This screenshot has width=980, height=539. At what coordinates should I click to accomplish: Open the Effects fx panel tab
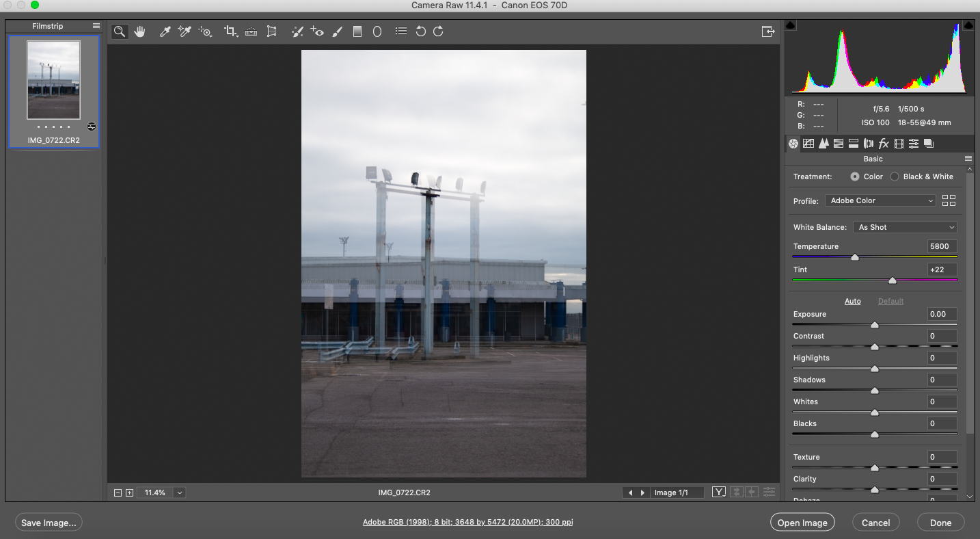tap(884, 144)
